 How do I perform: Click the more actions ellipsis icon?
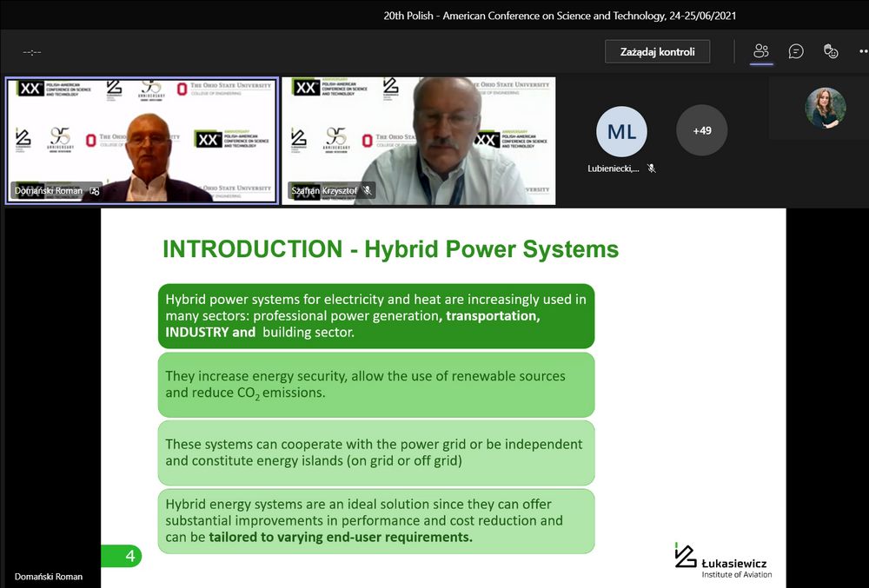coord(861,51)
